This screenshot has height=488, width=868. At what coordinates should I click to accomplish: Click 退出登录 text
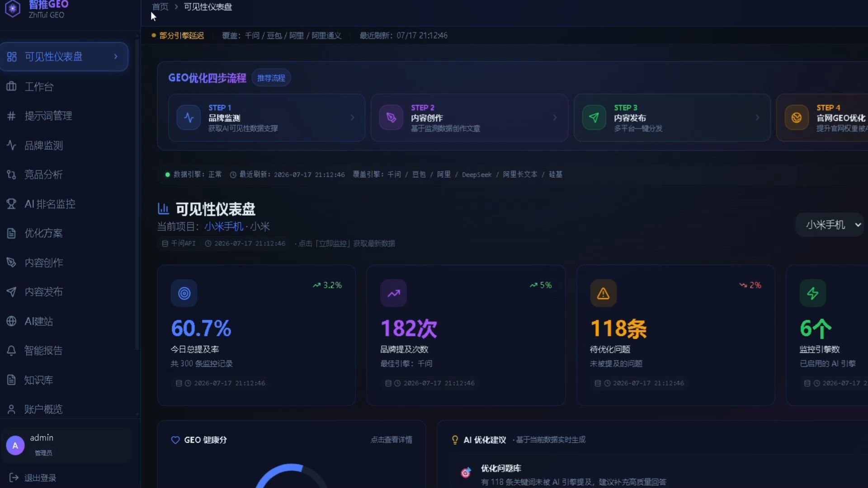[x=40, y=478]
